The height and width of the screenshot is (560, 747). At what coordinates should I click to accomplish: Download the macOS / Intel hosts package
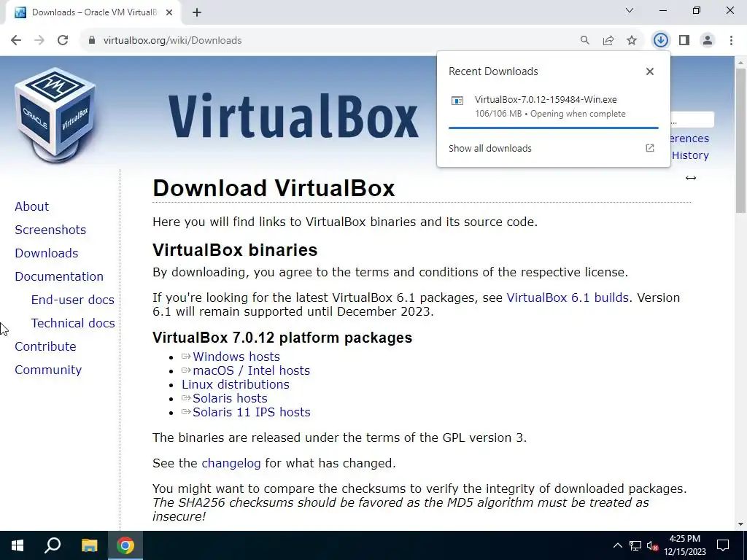coord(251,370)
